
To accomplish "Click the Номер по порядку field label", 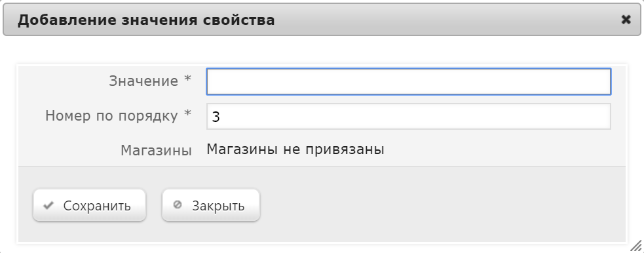I will 112,116.
